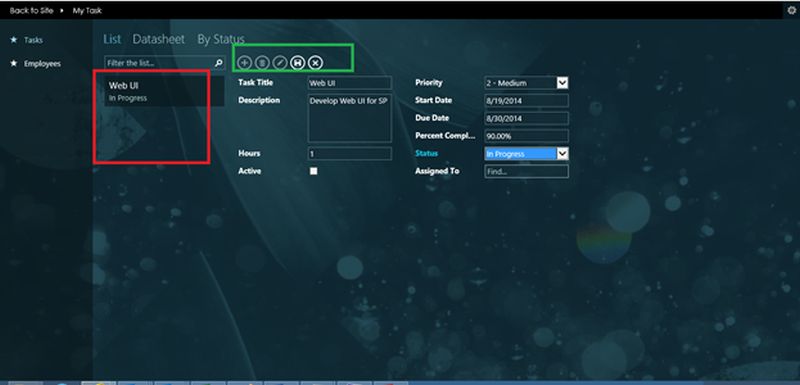Click the My Task breadcrumb
Screen dimensions: 800x385
point(87,10)
